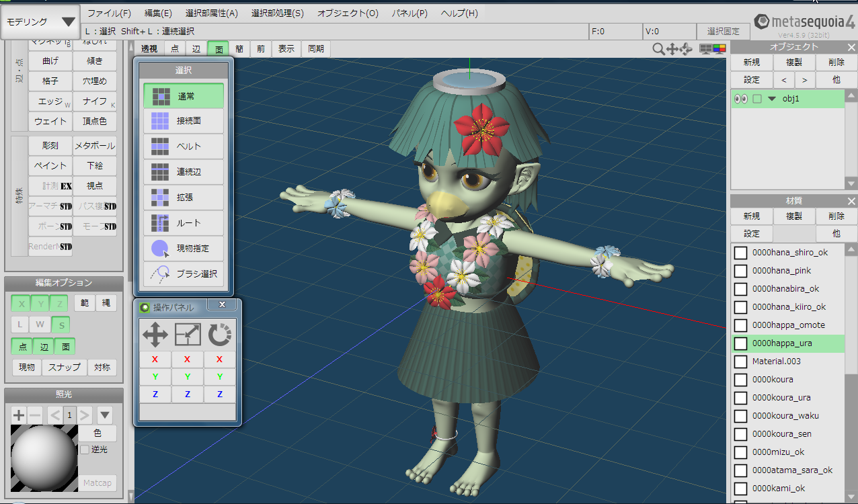The image size is (858, 504).
Task: Collapse the obj1 tree arrow
Action: click(x=772, y=99)
